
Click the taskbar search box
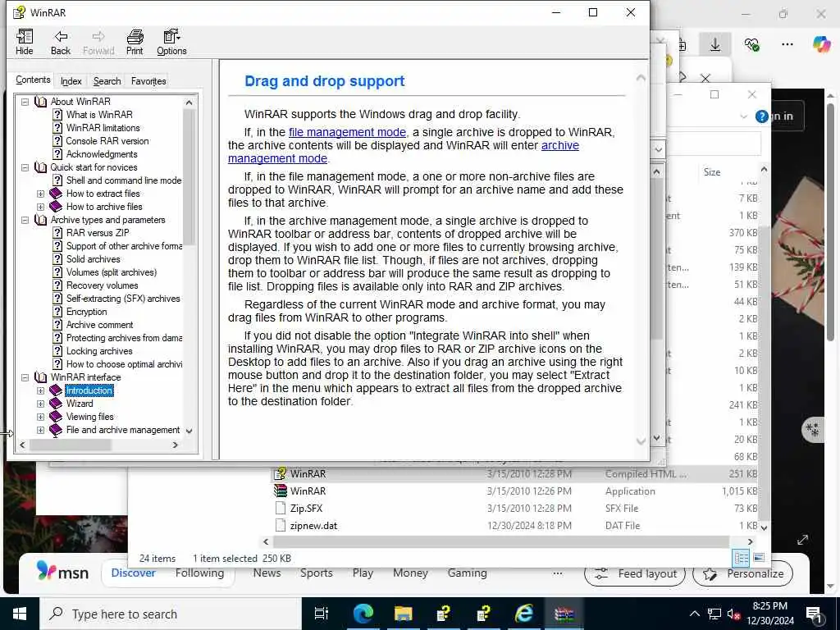[171, 614]
